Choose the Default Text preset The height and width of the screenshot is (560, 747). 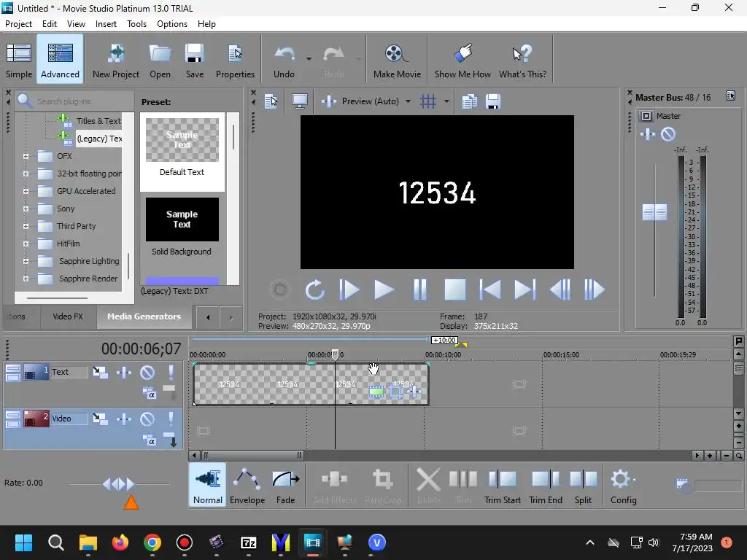pos(182,152)
